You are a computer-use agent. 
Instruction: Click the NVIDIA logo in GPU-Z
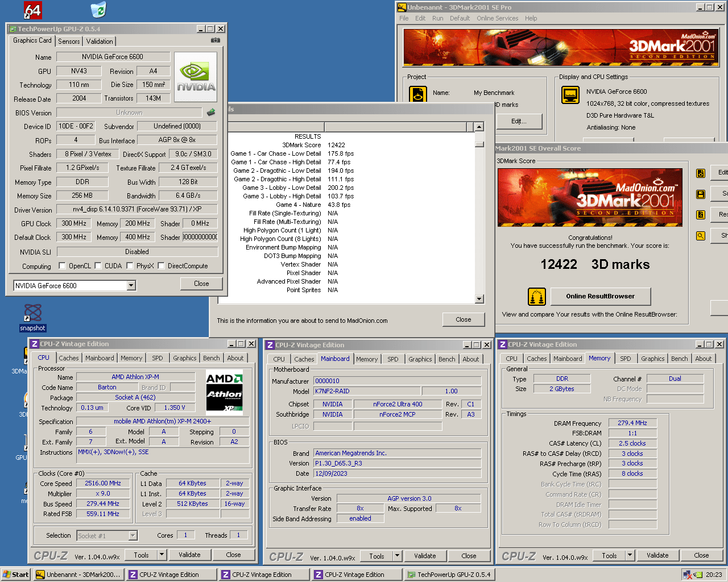pyautogui.click(x=196, y=77)
